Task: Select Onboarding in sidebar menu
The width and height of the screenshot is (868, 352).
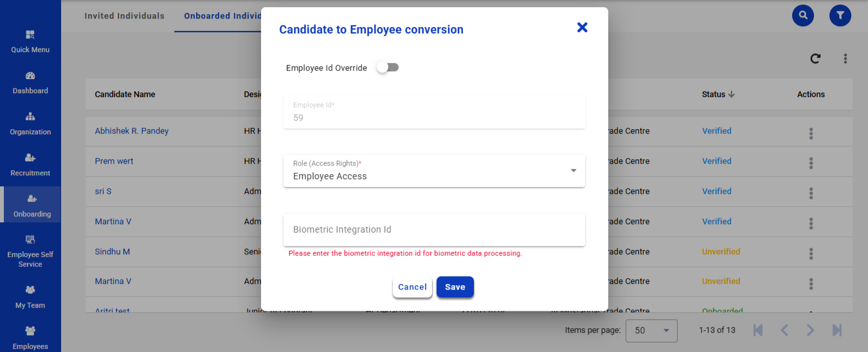Action: 31,205
